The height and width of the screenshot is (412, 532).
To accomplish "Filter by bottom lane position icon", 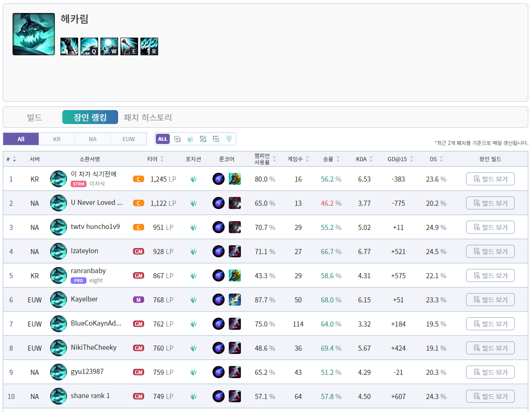I will point(216,139).
